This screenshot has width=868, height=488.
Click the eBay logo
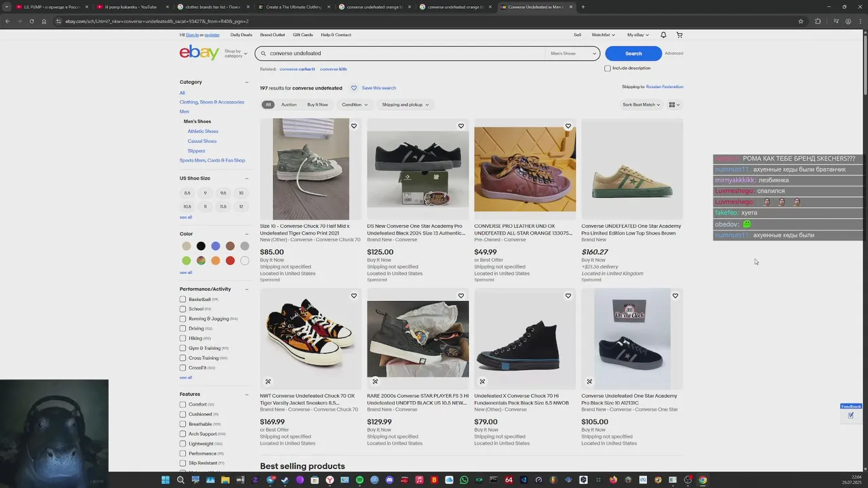point(199,53)
